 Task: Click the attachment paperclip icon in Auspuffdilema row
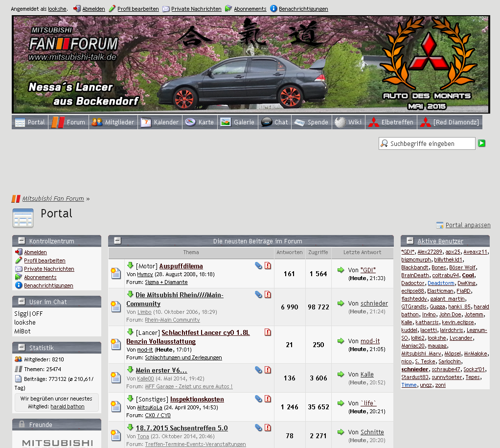tap(258, 265)
